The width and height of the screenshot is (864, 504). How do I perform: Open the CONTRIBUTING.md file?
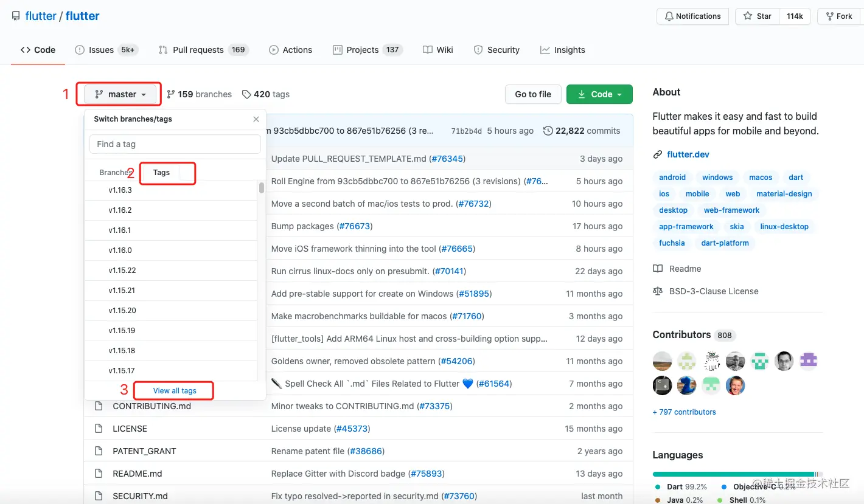[152, 406]
